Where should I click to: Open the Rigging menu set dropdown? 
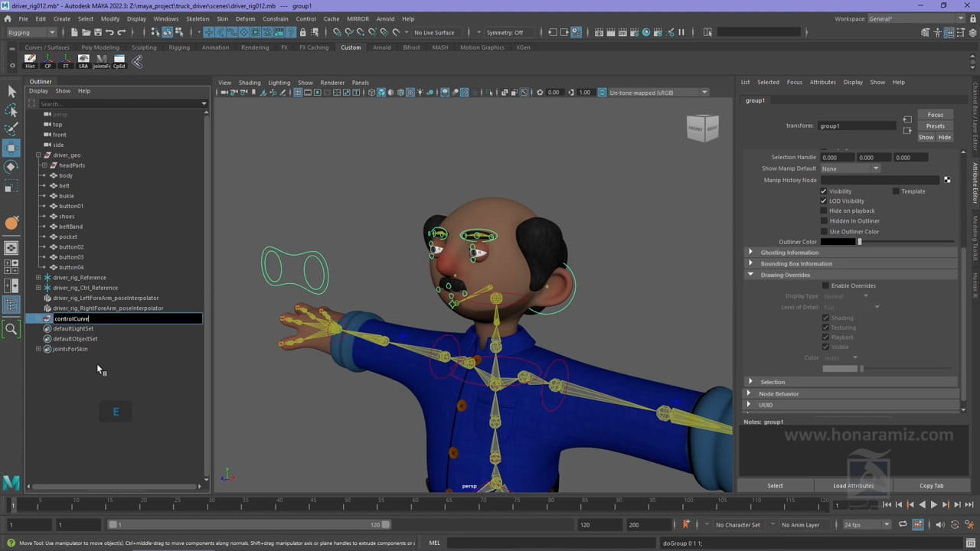(x=31, y=32)
